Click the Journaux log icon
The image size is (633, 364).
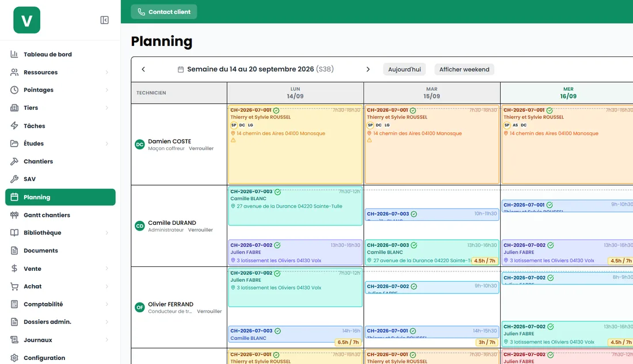[x=14, y=340]
